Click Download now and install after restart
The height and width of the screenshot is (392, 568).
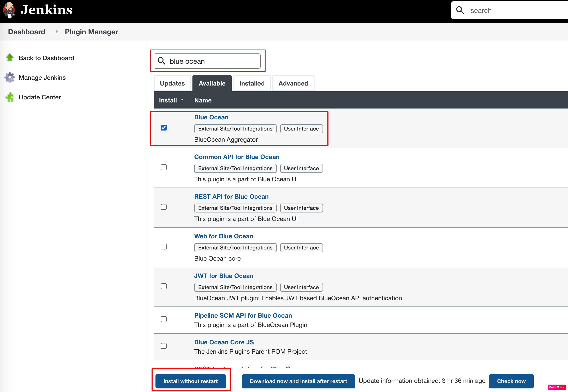[x=298, y=381]
